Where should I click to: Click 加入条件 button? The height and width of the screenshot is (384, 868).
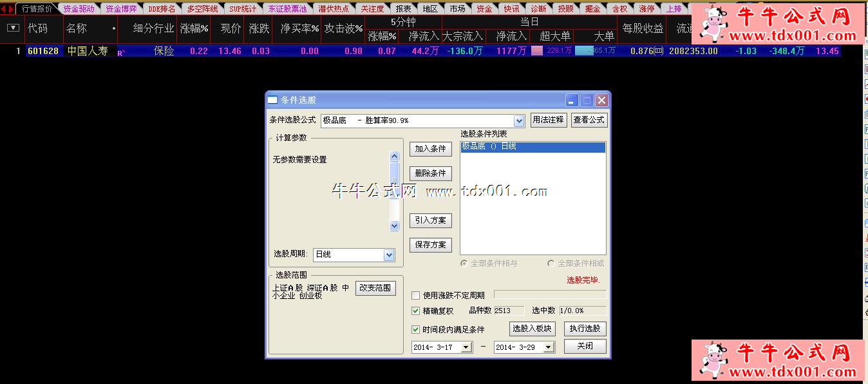tap(430, 148)
